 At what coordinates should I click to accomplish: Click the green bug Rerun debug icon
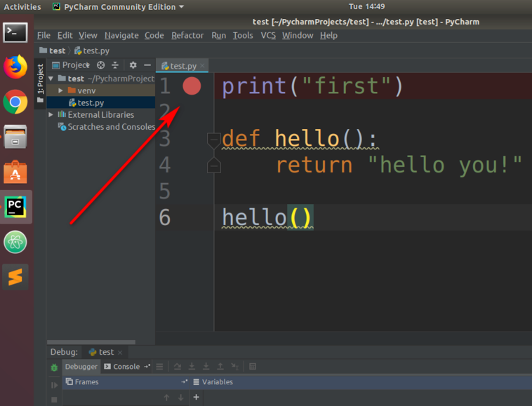coord(54,367)
